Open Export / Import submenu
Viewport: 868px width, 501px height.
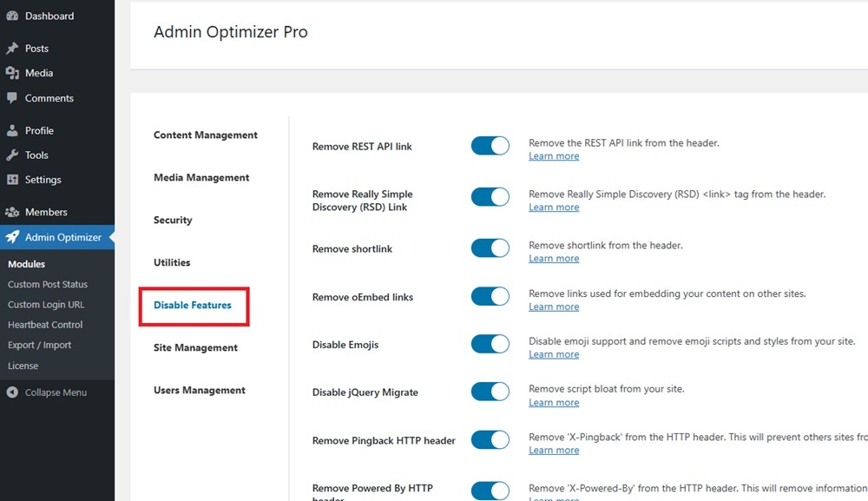tap(39, 345)
